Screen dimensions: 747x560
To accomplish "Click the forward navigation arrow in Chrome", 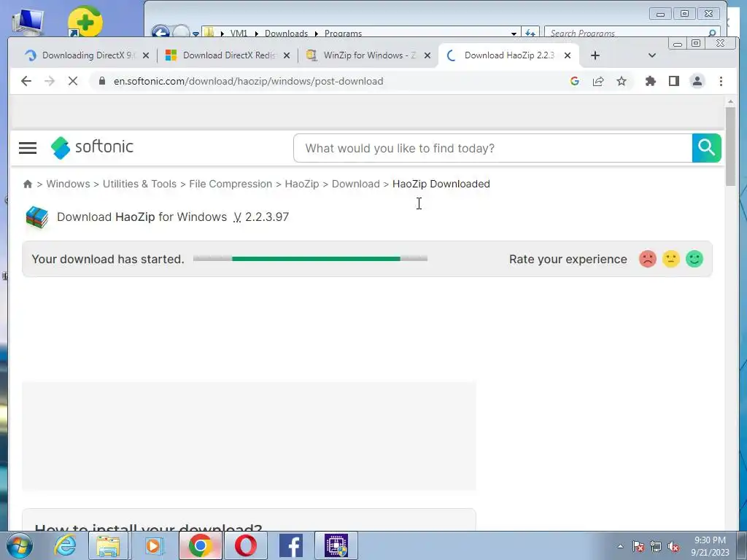I will click(50, 81).
